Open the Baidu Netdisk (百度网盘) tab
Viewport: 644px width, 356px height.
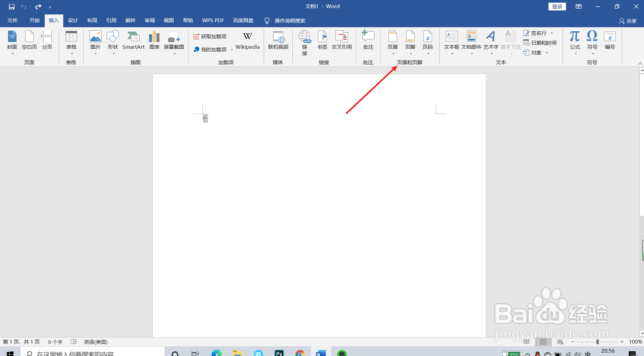[243, 21]
